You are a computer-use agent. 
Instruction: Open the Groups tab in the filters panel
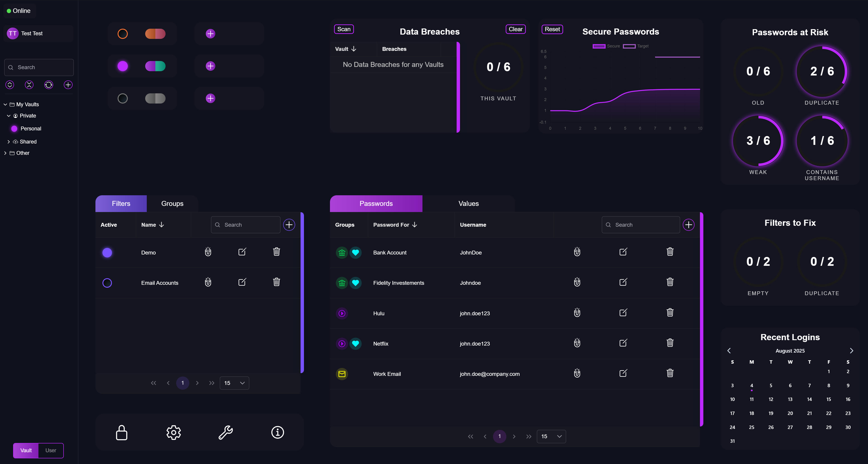(172, 203)
